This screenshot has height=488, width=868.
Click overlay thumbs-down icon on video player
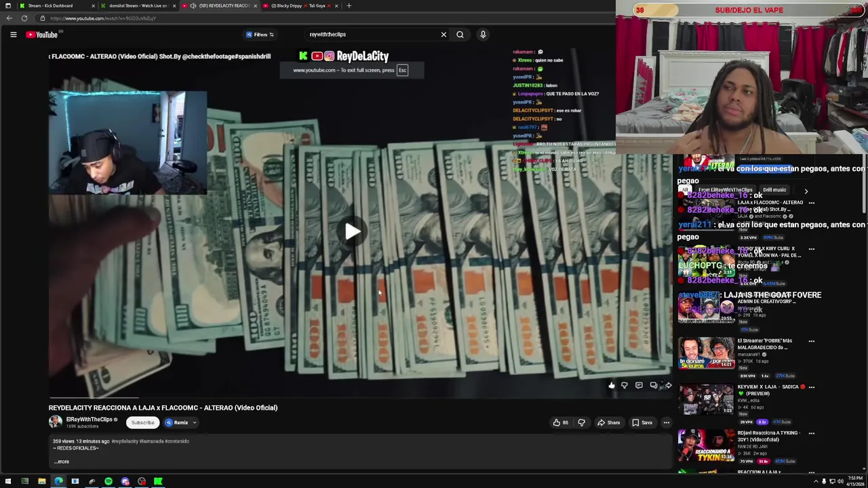[625, 386]
